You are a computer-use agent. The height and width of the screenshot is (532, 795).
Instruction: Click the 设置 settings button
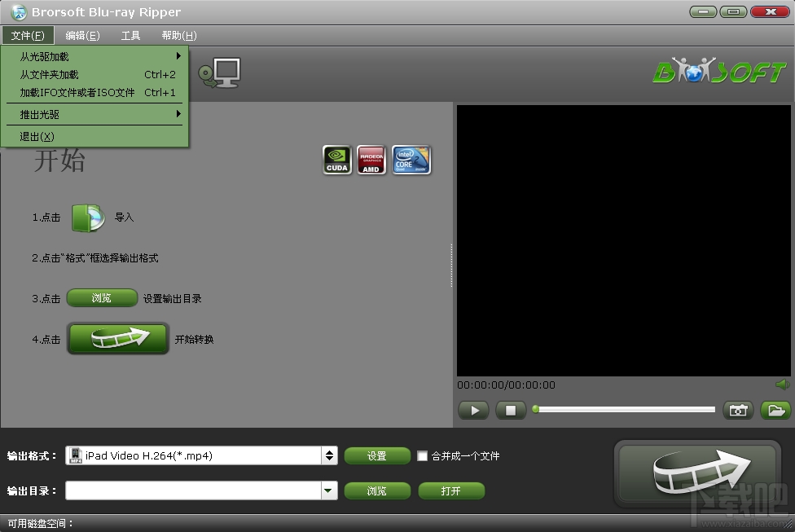pos(377,456)
